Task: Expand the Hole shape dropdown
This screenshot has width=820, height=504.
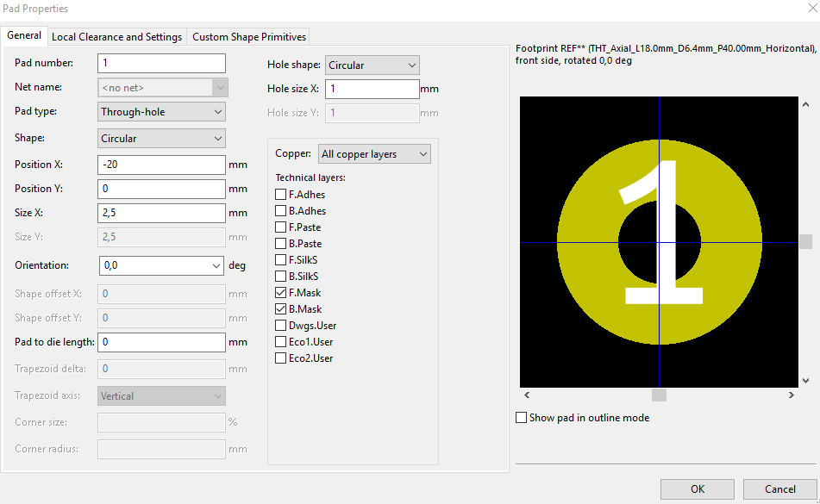Action: [x=372, y=65]
